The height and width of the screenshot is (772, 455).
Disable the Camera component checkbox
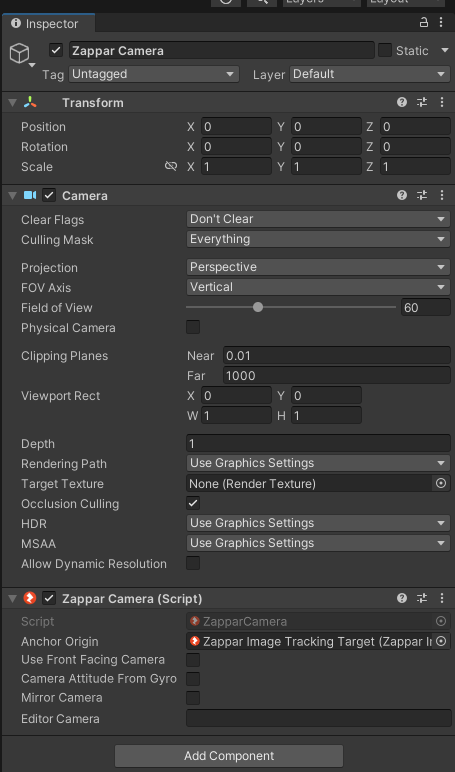click(x=49, y=195)
